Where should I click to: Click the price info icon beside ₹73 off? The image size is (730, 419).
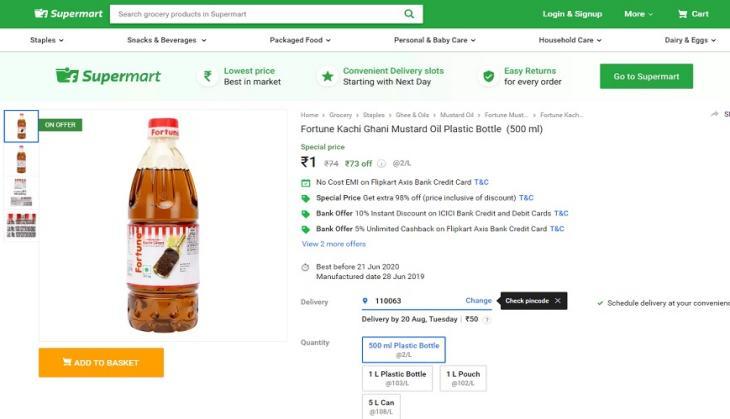[x=381, y=163]
